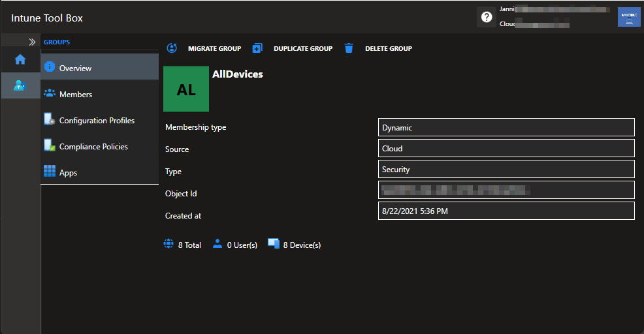Click the DELETE GROUP button
The image size is (644, 334).
tap(389, 48)
